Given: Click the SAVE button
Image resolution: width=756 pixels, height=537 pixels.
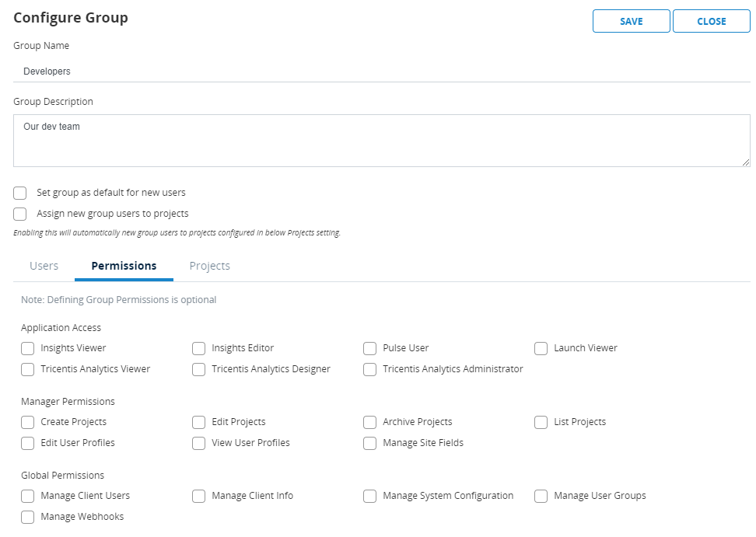Looking at the screenshot, I should (631, 21).
